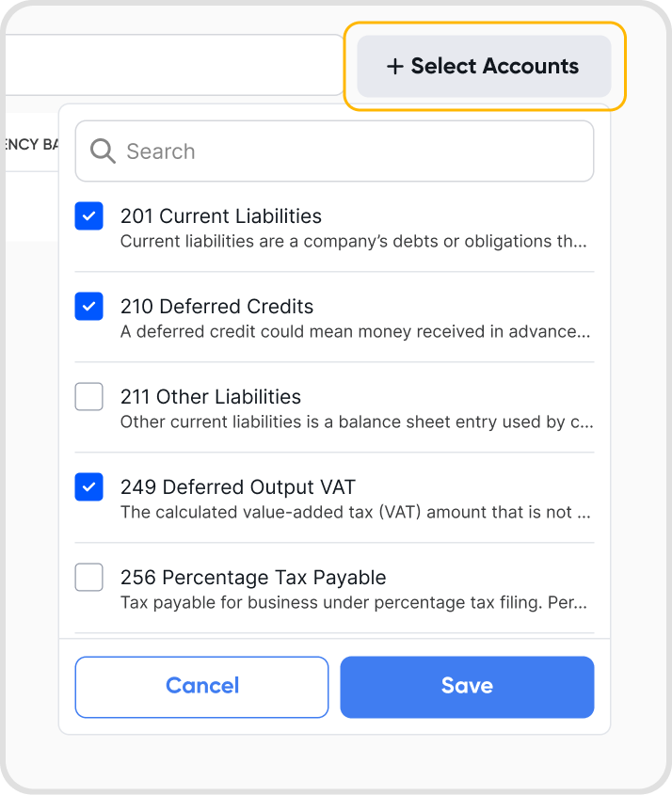Cancel the account selection
This screenshot has width=672, height=795.
[x=201, y=687]
